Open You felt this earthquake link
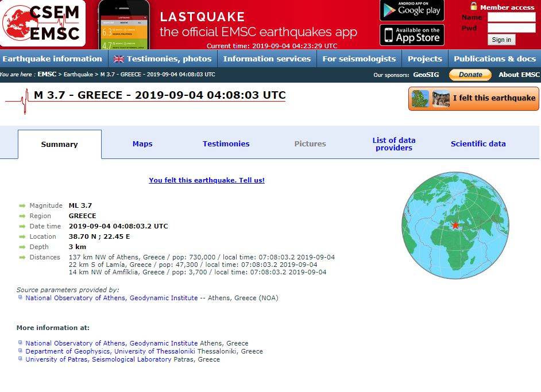This screenshot has height=392, width=541. point(207,180)
